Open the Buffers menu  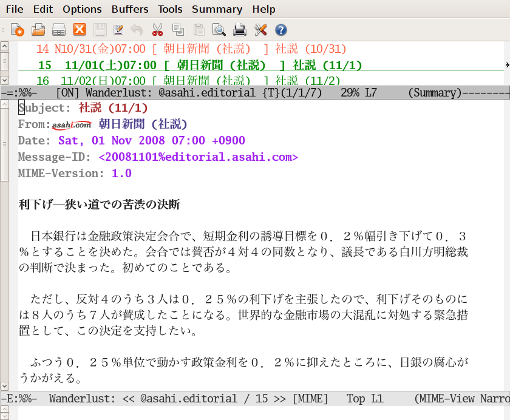[x=130, y=9]
